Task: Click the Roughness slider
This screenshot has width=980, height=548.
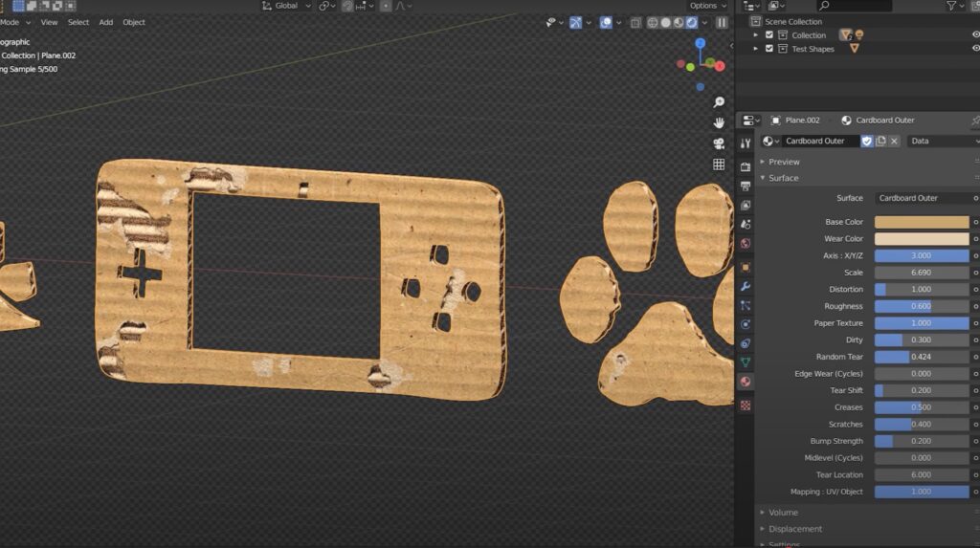Action: [922, 306]
